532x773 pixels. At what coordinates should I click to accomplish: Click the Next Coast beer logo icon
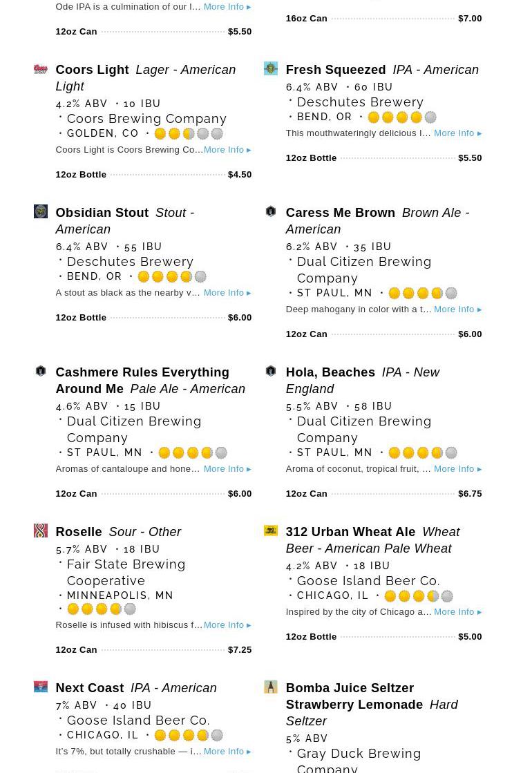click(41, 687)
